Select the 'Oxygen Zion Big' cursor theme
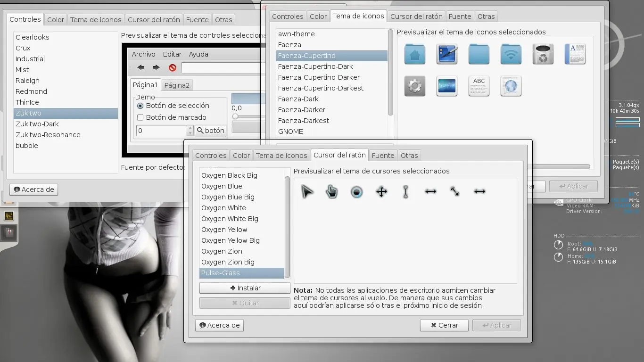 (242, 262)
